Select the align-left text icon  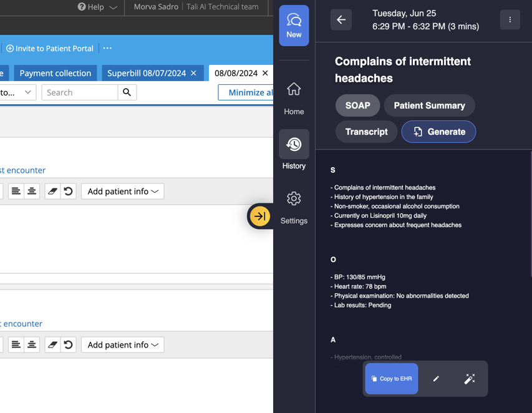coord(16,192)
